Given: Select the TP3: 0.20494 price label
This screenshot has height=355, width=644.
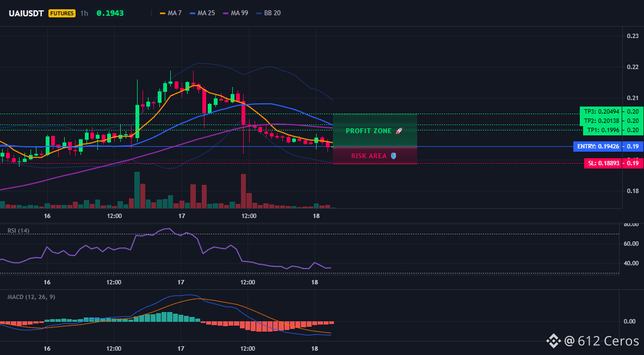Looking at the screenshot, I should coord(600,111).
